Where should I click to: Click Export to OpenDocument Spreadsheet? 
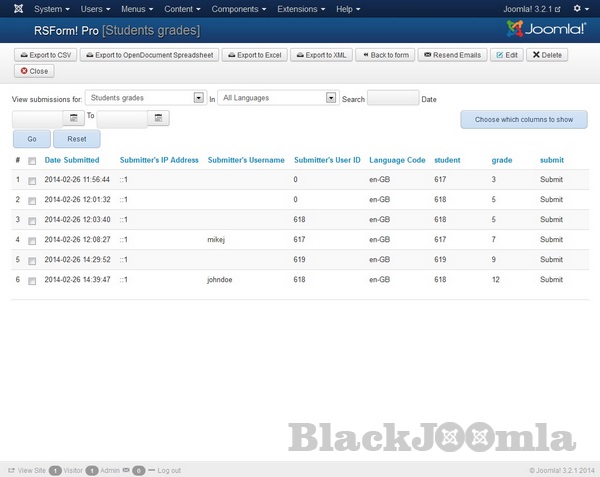click(148, 55)
